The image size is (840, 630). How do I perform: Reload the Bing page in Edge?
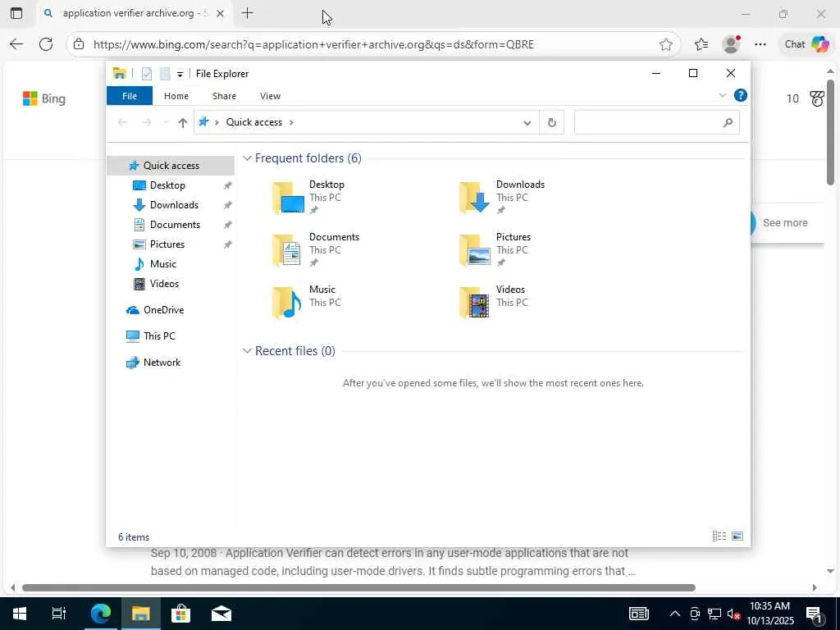click(x=46, y=44)
